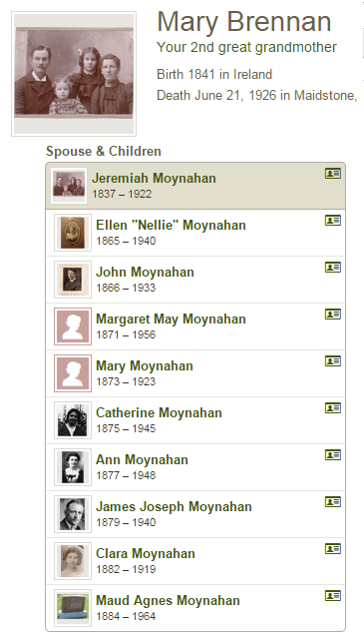Image resolution: width=364 pixels, height=638 pixels.
Task: Open profile card icon for Maud Agnes Moynahan
Action: (x=333, y=596)
